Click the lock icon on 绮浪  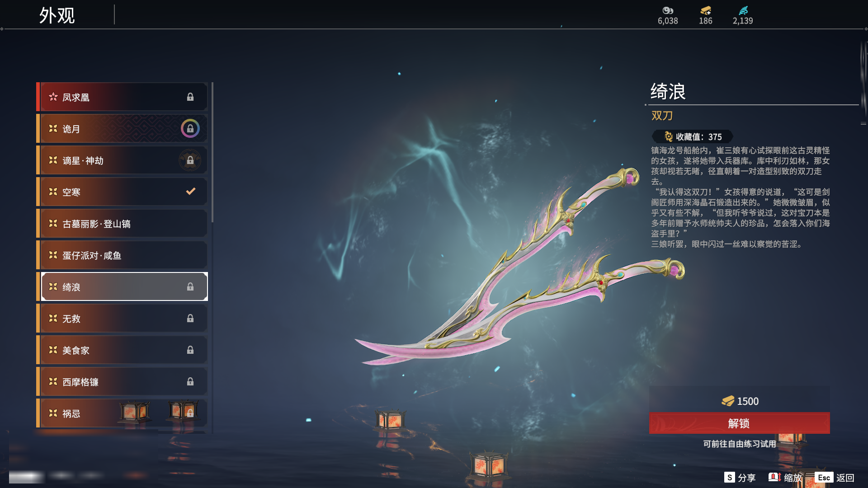(190, 287)
